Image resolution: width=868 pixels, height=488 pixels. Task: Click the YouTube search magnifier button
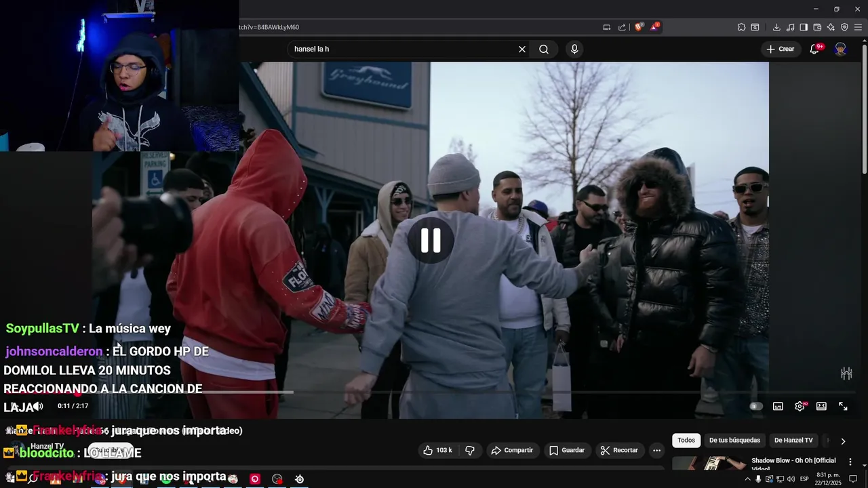(x=544, y=49)
